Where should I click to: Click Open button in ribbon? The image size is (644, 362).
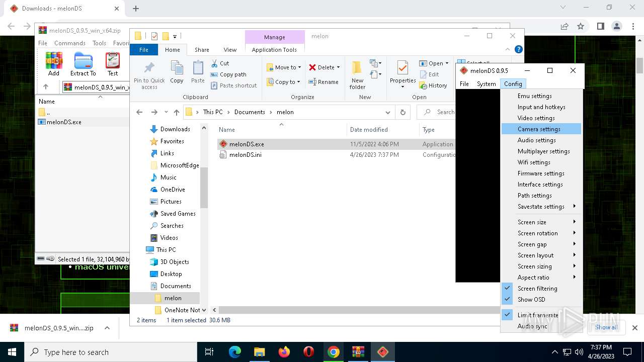[x=433, y=63]
